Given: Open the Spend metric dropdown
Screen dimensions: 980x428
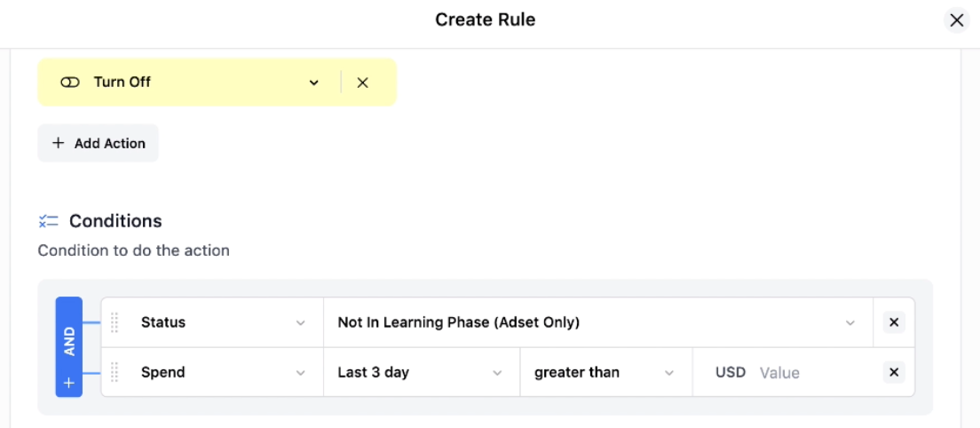Looking at the screenshot, I should point(224,372).
